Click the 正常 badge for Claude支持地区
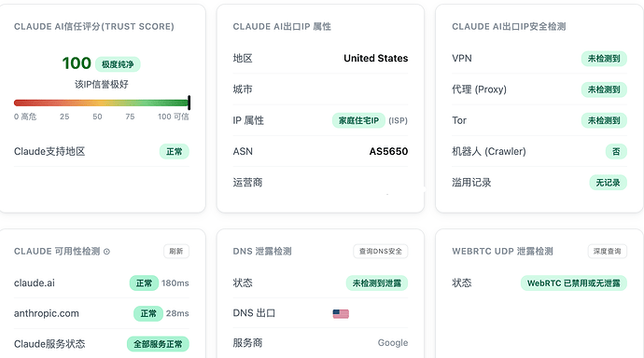644x358 pixels. 175,151
